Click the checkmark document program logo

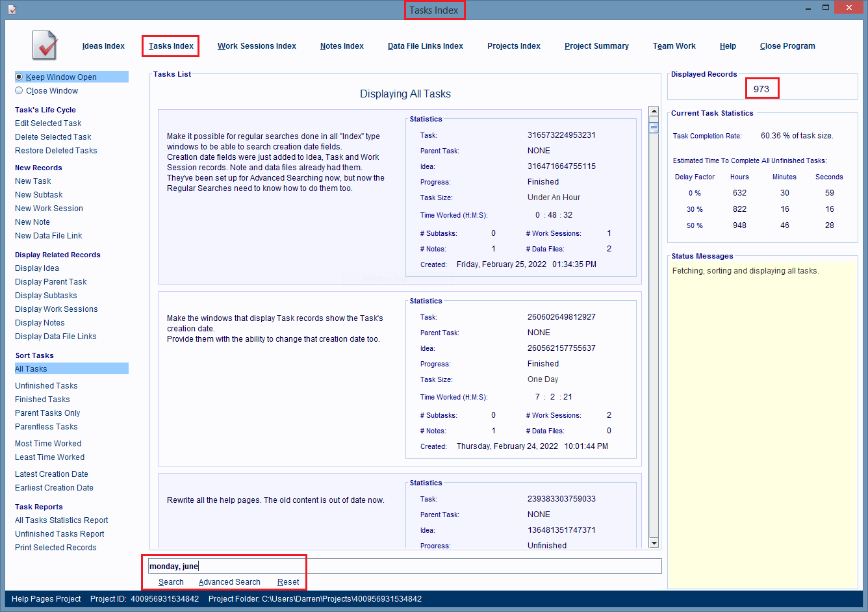click(x=45, y=45)
